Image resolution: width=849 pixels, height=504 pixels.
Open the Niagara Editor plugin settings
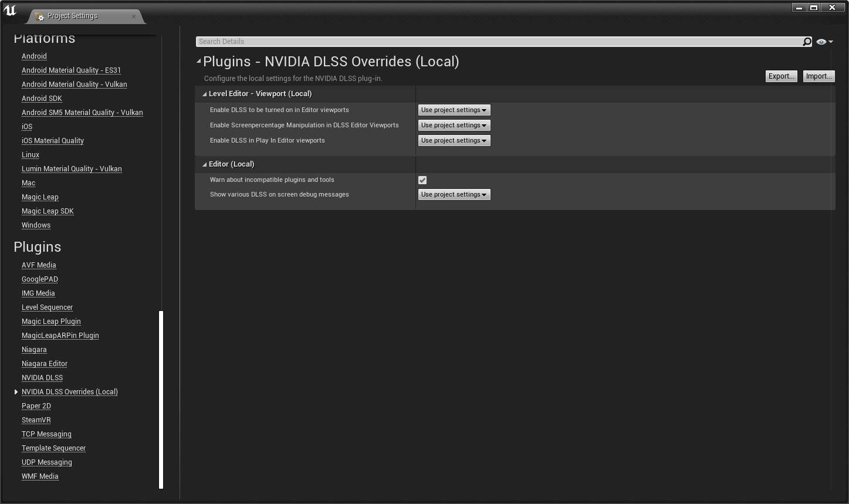(45, 364)
